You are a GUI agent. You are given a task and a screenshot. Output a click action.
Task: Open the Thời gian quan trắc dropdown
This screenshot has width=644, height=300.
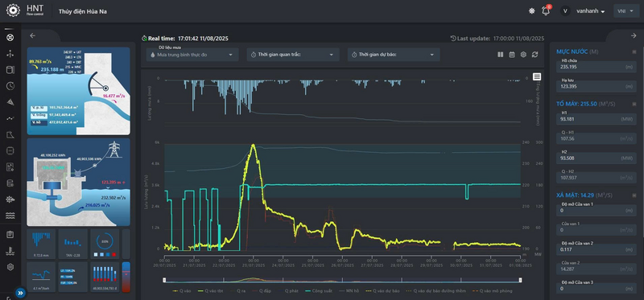click(x=293, y=55)
